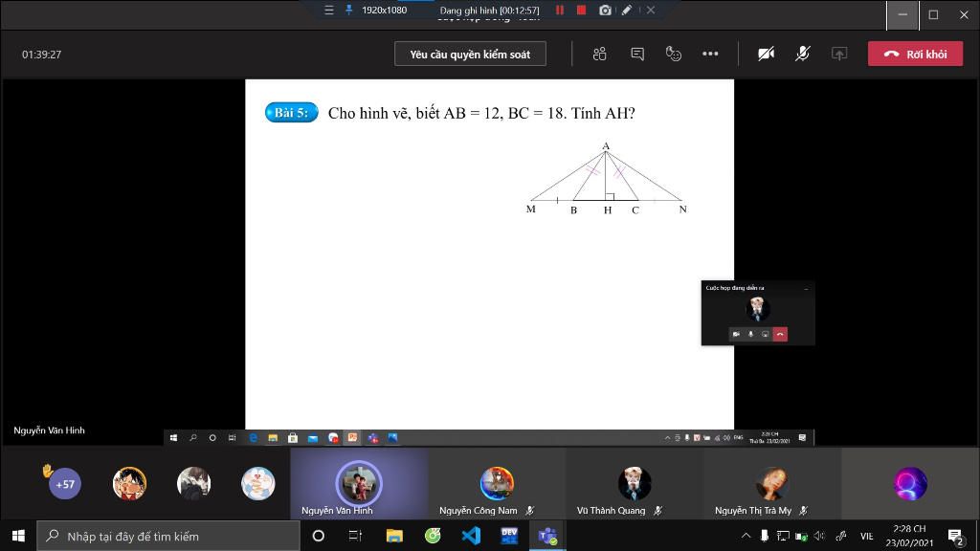Click the share content icon
The image size is (980, 551).
838,55
